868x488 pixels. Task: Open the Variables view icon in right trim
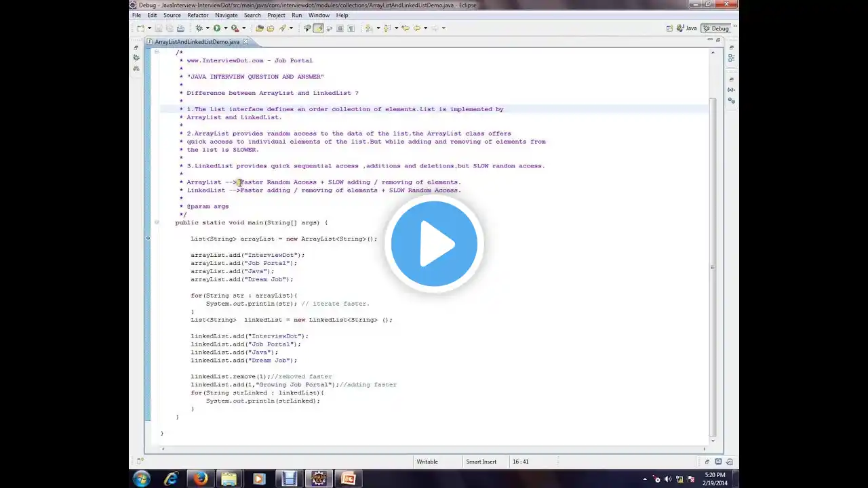pyautogui.click(x=731, y=89)
